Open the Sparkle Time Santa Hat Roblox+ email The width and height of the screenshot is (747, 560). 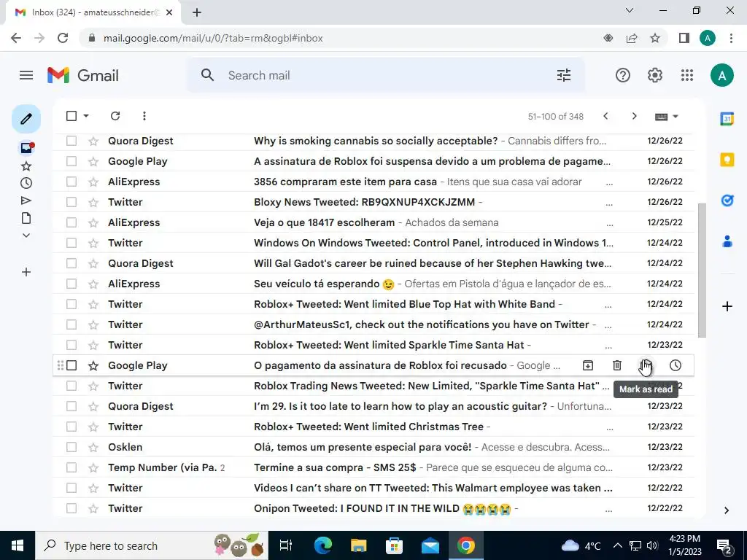373,345
